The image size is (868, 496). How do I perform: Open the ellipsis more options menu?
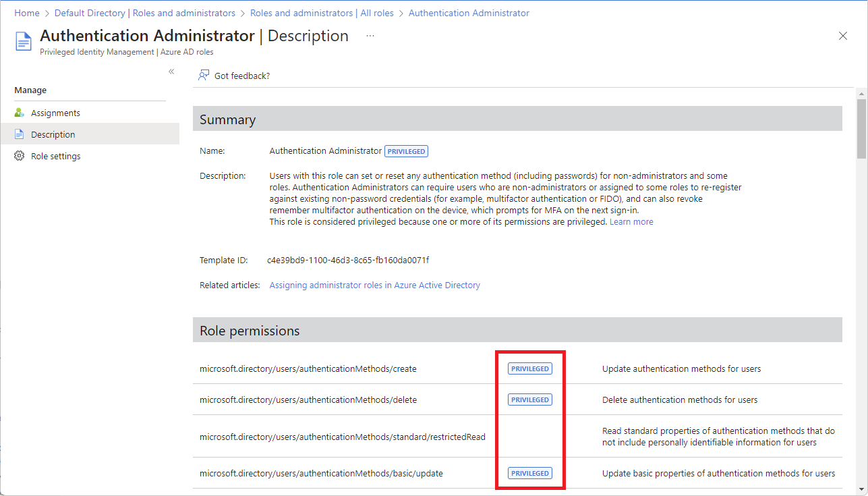tap(370, 36)
